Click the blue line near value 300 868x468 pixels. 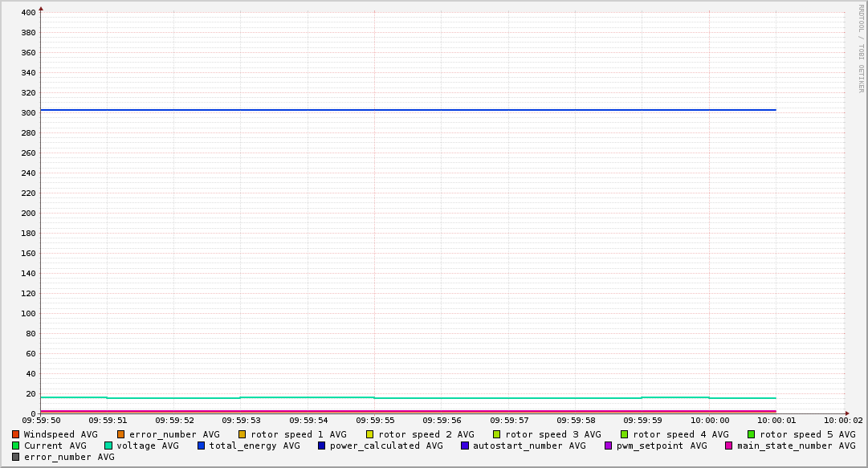401,110
